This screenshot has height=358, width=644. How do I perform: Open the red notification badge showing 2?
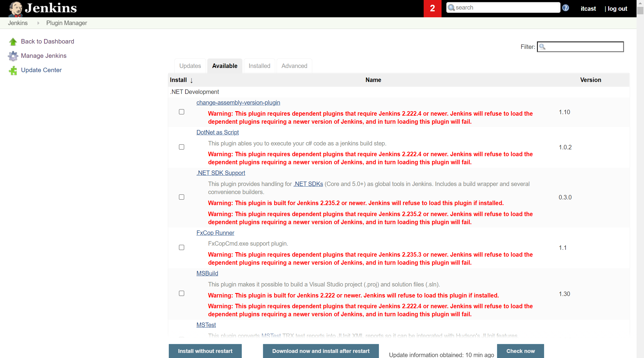[x=432, y=8]
